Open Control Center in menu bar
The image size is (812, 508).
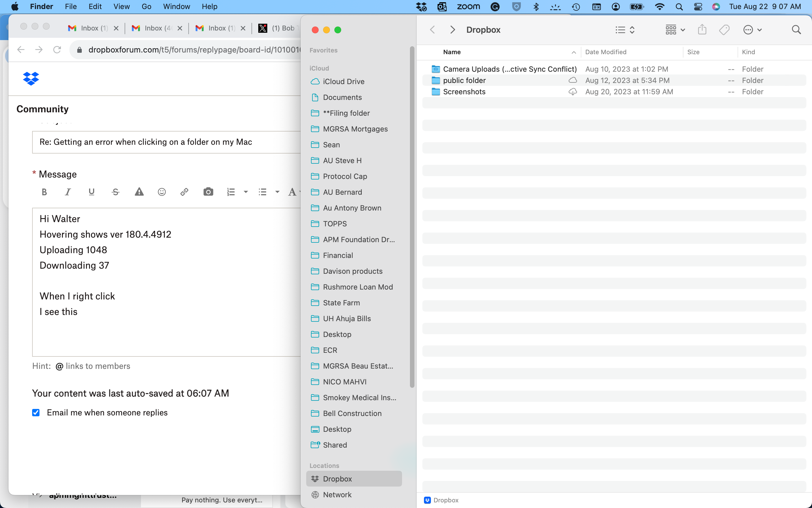pyautogui.click(x=698, y=6)
